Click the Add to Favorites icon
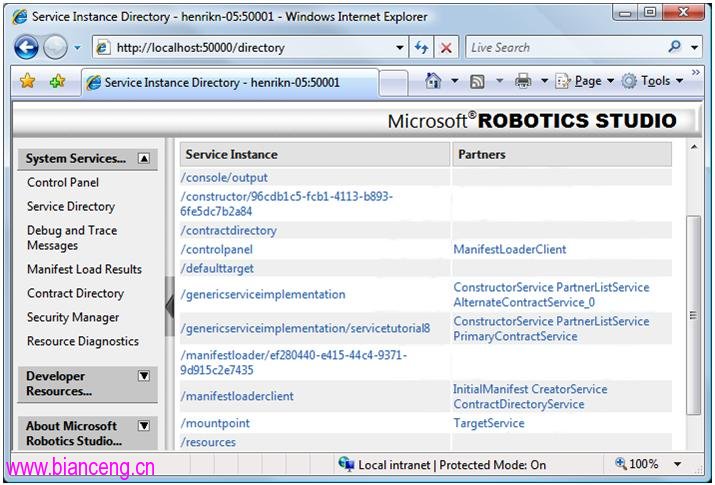This screenshot has height=485, width=715. (57, 81)
